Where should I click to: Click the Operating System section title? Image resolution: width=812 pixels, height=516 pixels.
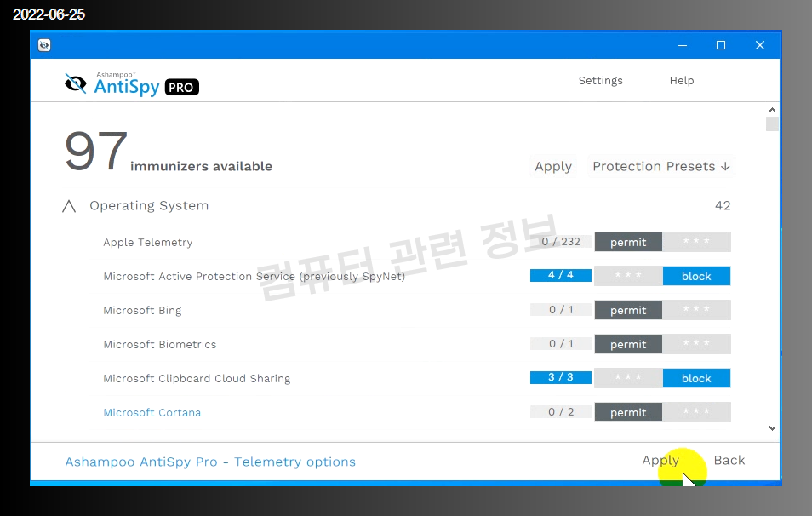(x=149, y=206)
